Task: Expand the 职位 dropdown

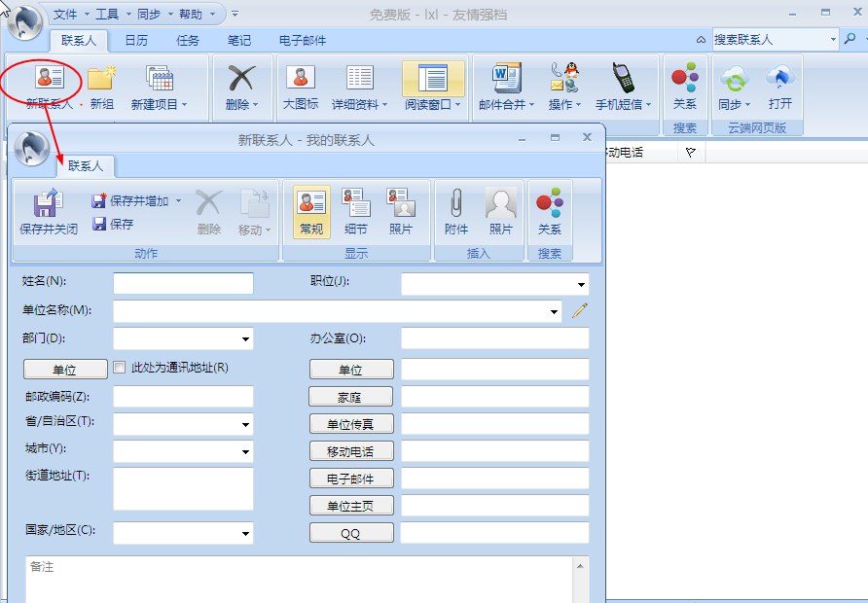Action: click(581, 284)
